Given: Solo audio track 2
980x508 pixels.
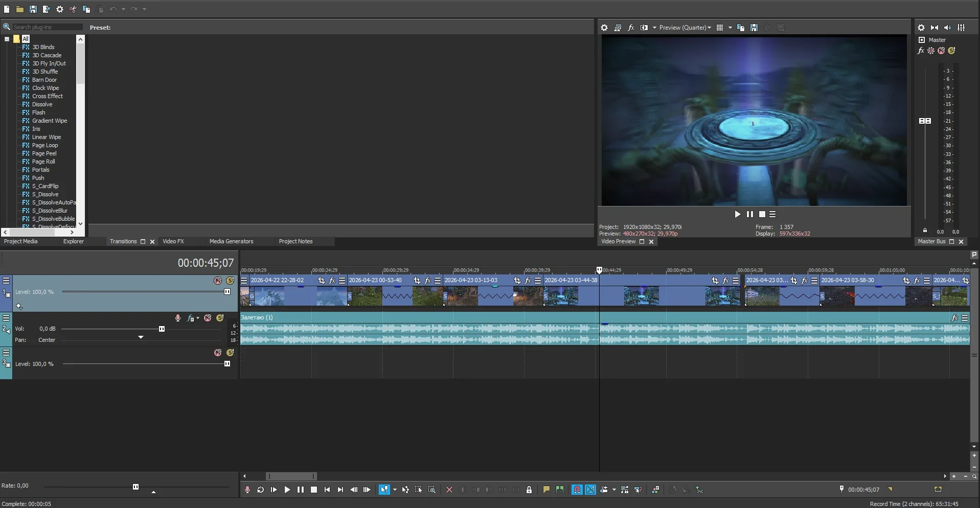Looking at the screenshot, I should (x=220, y=318).
